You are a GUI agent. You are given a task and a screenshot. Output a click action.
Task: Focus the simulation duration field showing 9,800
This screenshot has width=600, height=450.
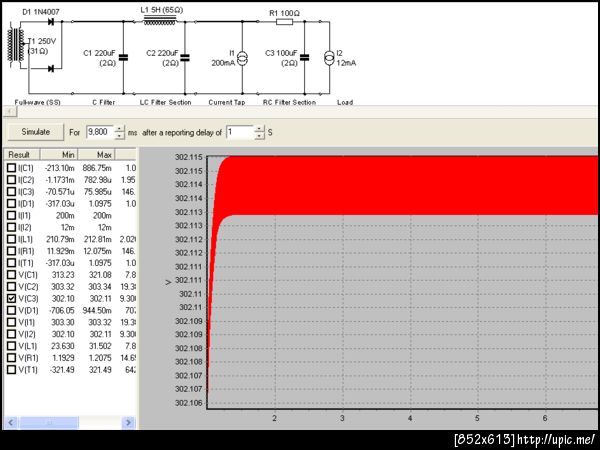point(100,132)
